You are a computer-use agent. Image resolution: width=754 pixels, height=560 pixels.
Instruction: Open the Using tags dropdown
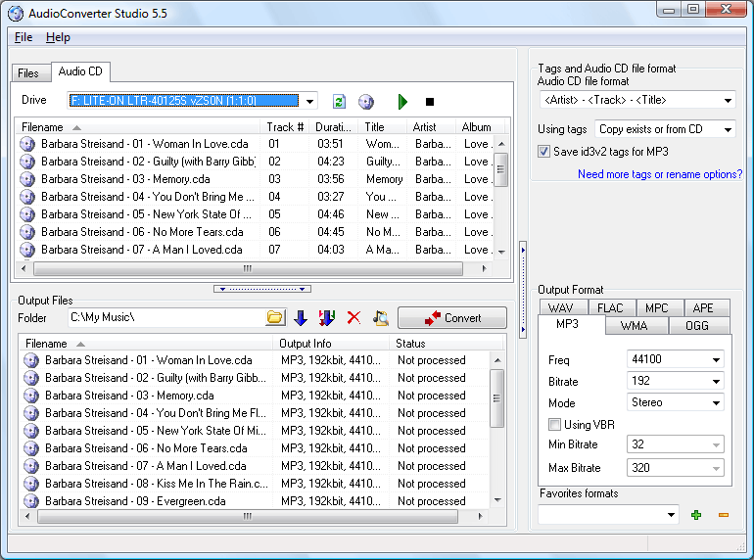point(728,129)
